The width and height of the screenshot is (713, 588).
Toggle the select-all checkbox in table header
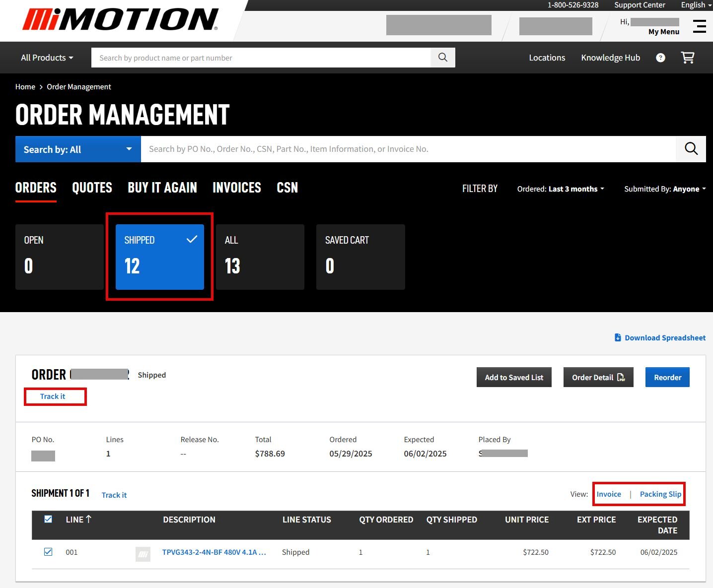point(48,520)
